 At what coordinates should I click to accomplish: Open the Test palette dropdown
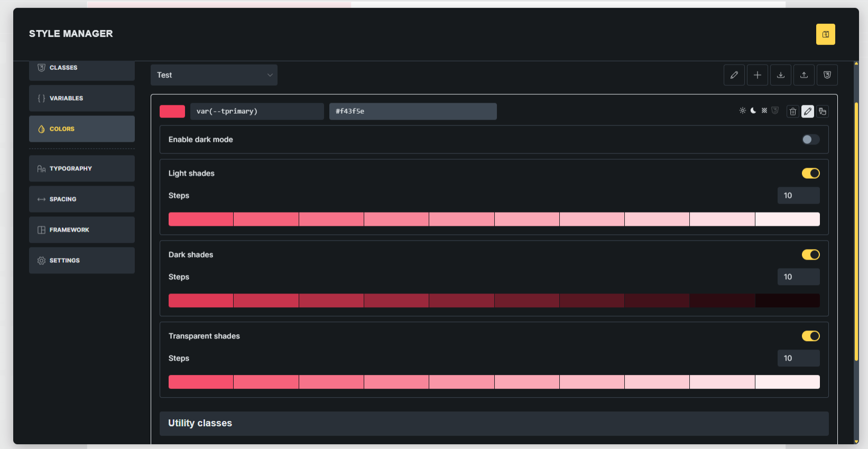click(214, 75)
